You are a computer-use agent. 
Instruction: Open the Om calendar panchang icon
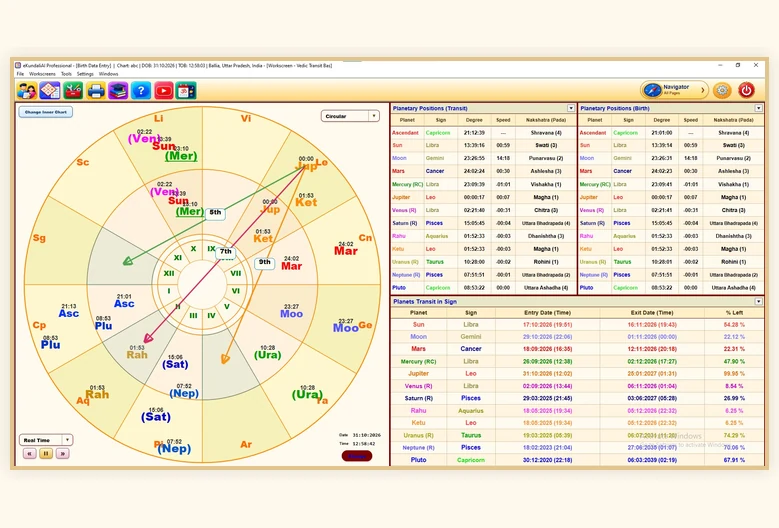coord(186,91)
